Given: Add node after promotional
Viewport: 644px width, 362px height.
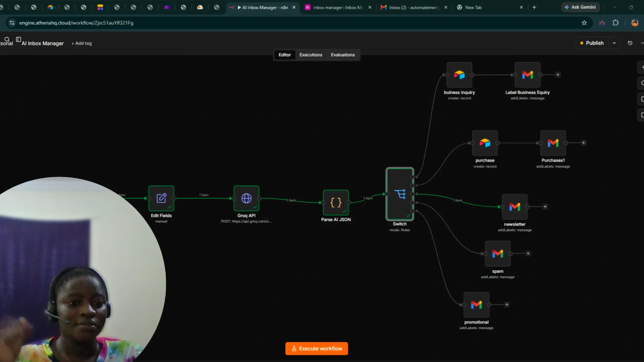Looking at the screenshot, I should pos(507,304).
